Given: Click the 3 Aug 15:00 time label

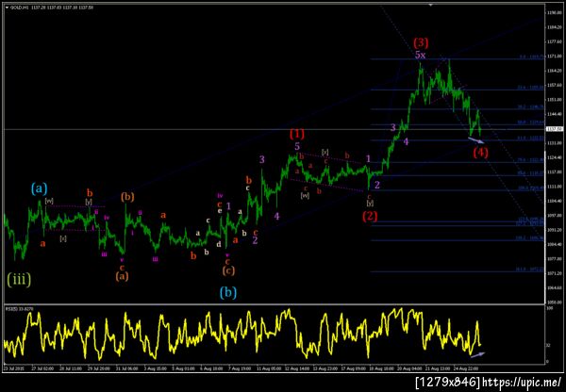Looking at the screenshot, I should [x=156, y=368].
